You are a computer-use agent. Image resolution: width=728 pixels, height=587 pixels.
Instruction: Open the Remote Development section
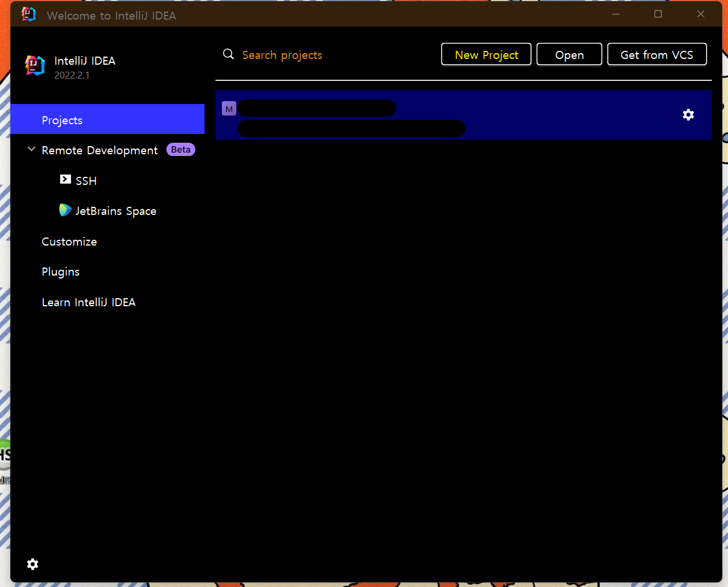tap(99, 150)
